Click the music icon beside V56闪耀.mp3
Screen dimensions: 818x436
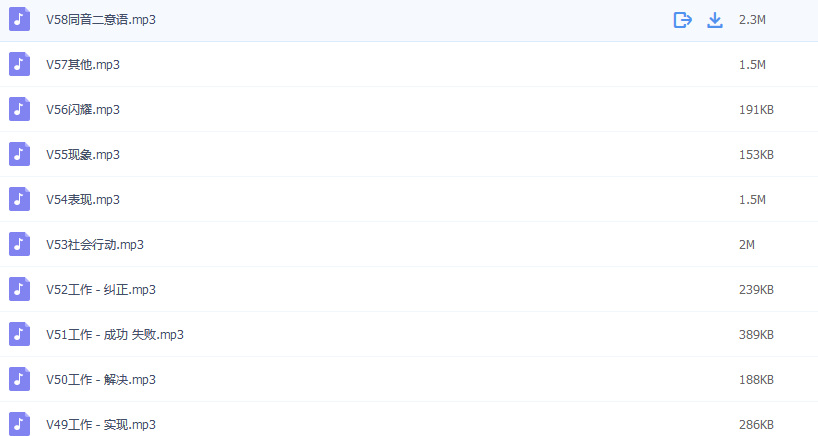point(20,110)
